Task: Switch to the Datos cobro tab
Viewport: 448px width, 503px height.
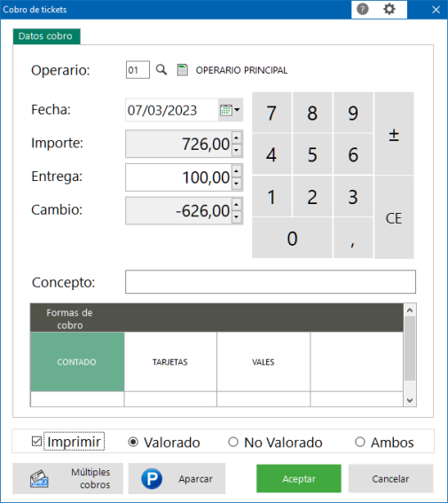Action: pyautogui.click(x=46, y=36)
